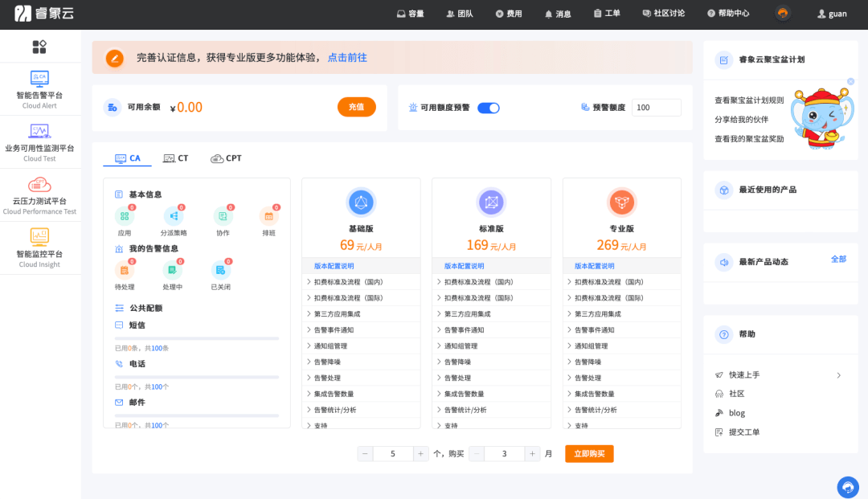Open 费用 in top menu
868x499 pixels.
pos(508,14)
